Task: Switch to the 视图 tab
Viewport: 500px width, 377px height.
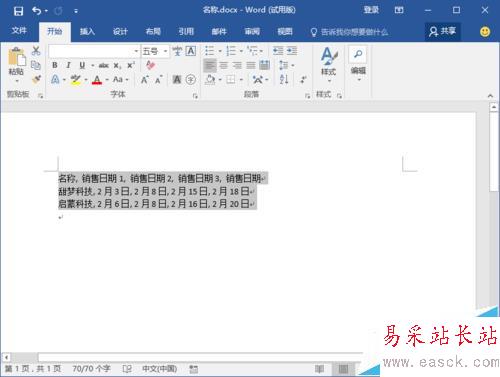Action: pyautogui.click(x=285, y=32)
